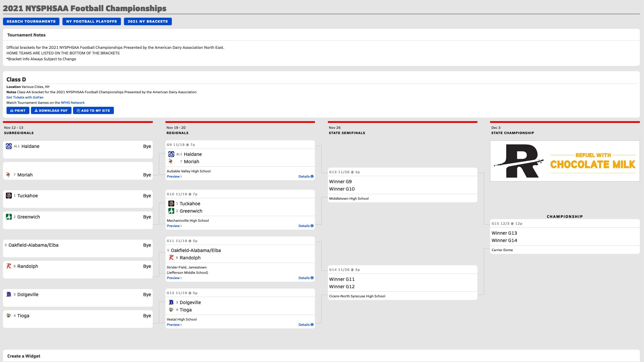Open NY Football Playoffs page

92,21
